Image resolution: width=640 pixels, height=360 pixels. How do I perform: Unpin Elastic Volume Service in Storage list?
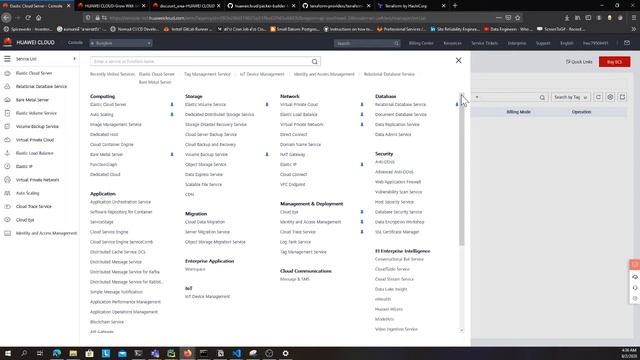click(267, 104)
